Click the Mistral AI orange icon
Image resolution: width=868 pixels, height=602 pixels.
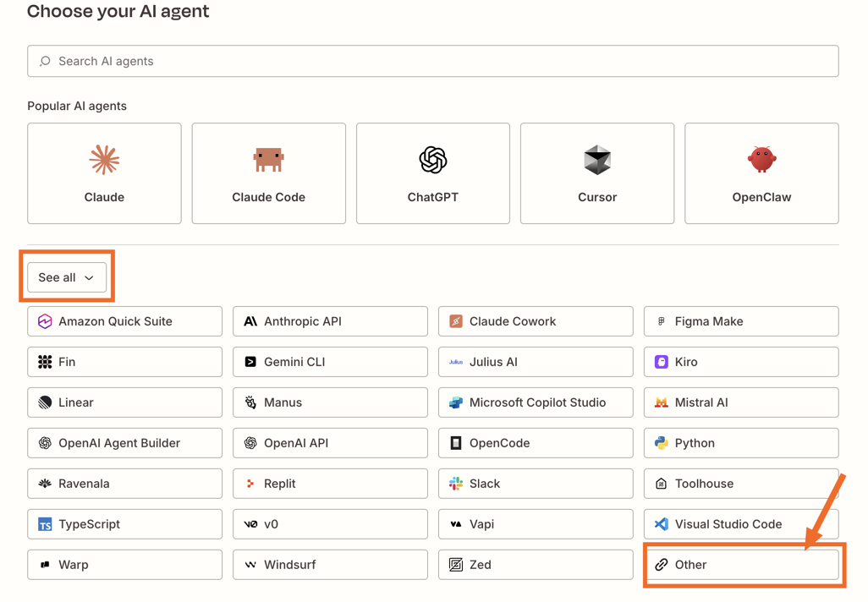pos(661,402)
